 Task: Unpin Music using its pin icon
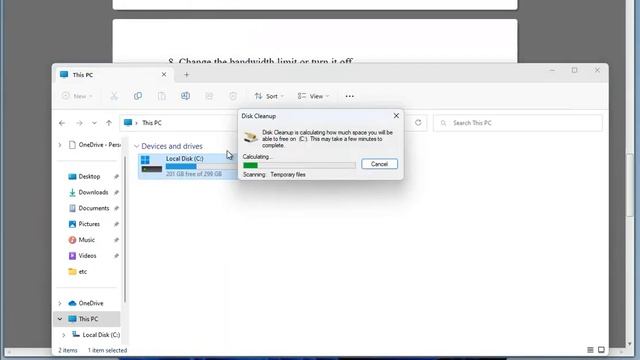click(116, 240)
